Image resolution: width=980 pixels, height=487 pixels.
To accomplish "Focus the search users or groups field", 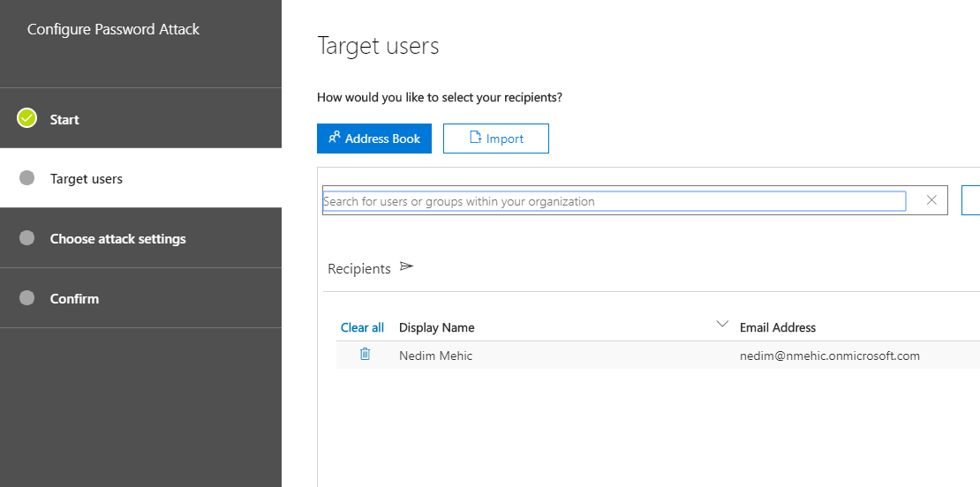I will point(614,201).
